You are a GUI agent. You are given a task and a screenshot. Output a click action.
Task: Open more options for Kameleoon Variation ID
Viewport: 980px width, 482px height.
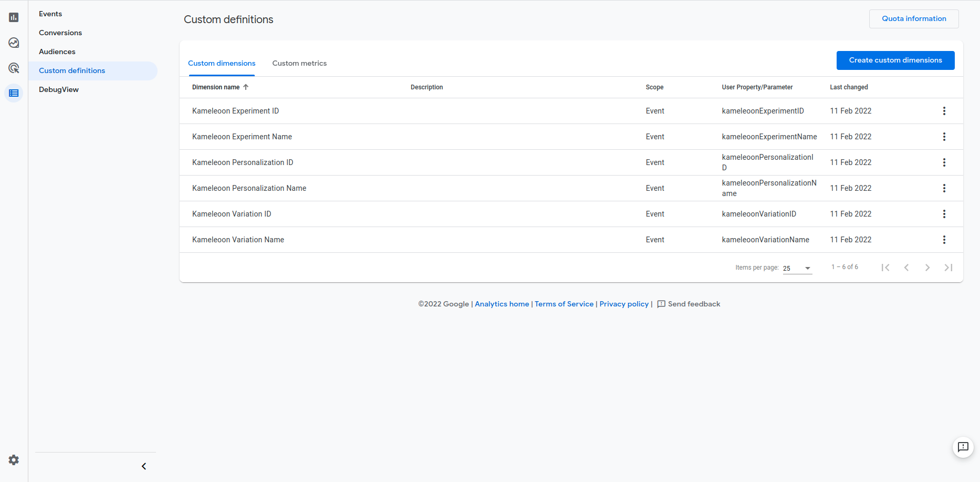[944, 214]
